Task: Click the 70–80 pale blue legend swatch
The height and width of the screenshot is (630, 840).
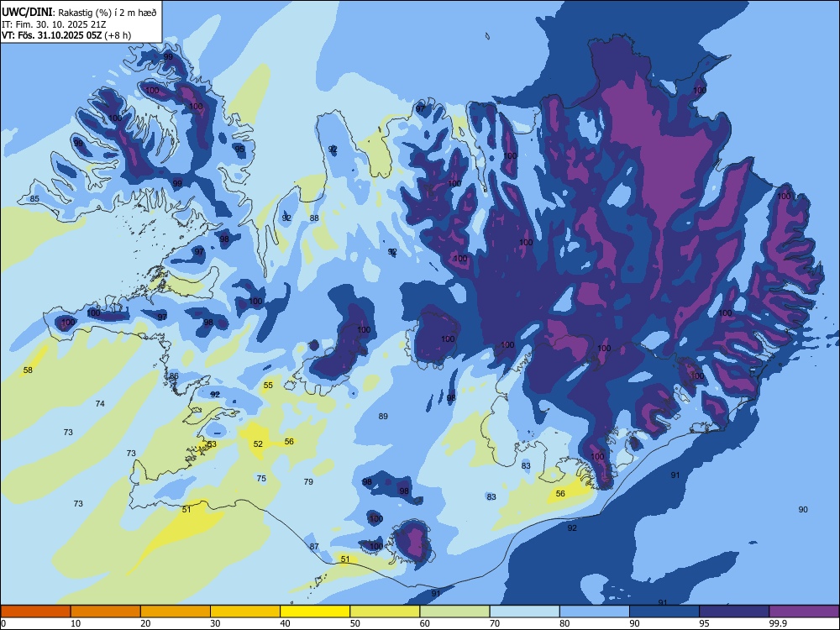Action: [x=524, y=612]
